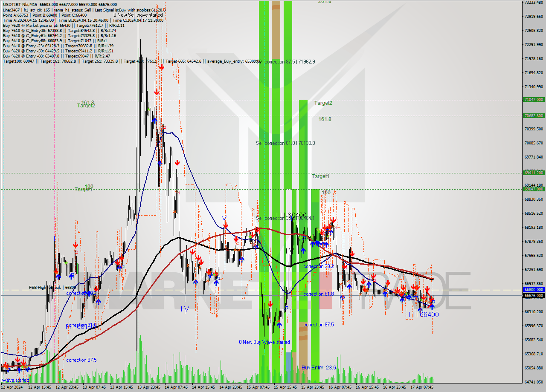The height and width of the screenshot is (392, 546).
Task: Click the 'correction 38.2' blue label
Action: coord(319,266)
